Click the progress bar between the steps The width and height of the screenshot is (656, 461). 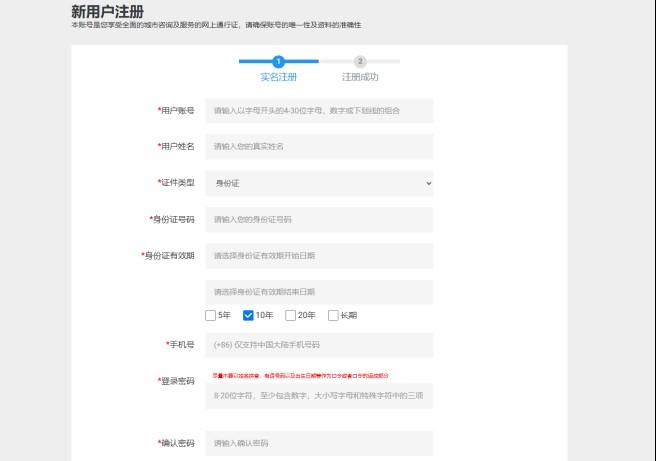pos(320,62)
